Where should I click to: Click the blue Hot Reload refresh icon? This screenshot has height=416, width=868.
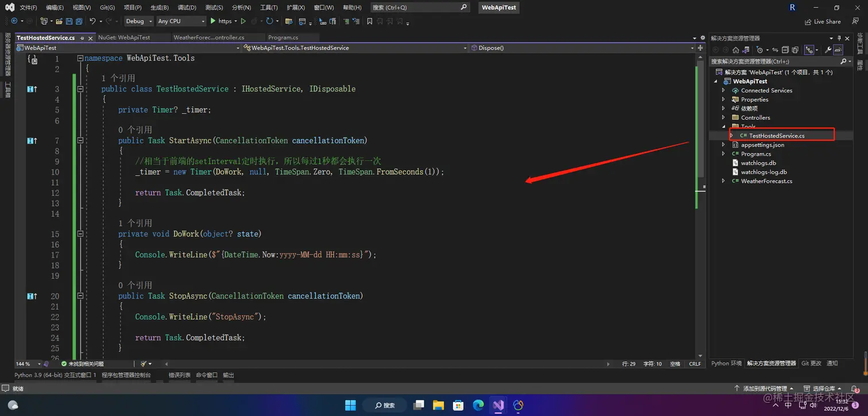[269, 21]
